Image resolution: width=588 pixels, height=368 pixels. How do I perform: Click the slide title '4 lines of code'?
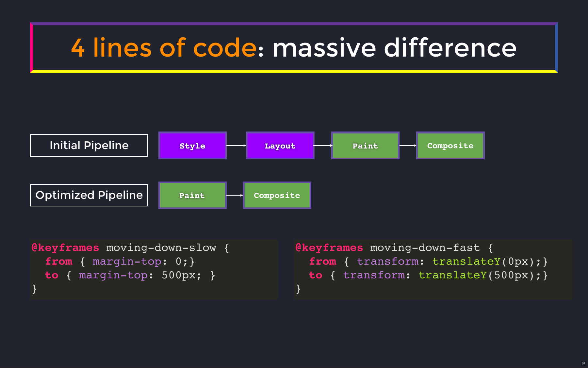(x=164, y=48)
